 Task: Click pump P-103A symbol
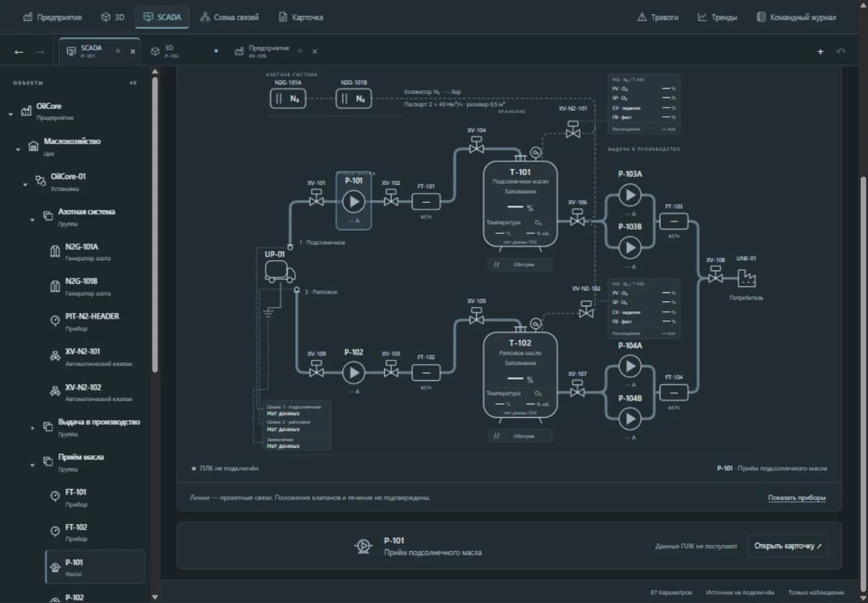[630, 195]
